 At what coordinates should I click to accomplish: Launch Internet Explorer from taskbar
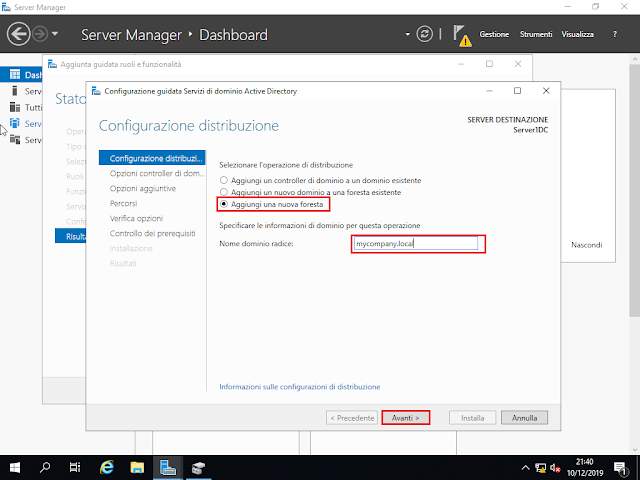coord(107,467)
